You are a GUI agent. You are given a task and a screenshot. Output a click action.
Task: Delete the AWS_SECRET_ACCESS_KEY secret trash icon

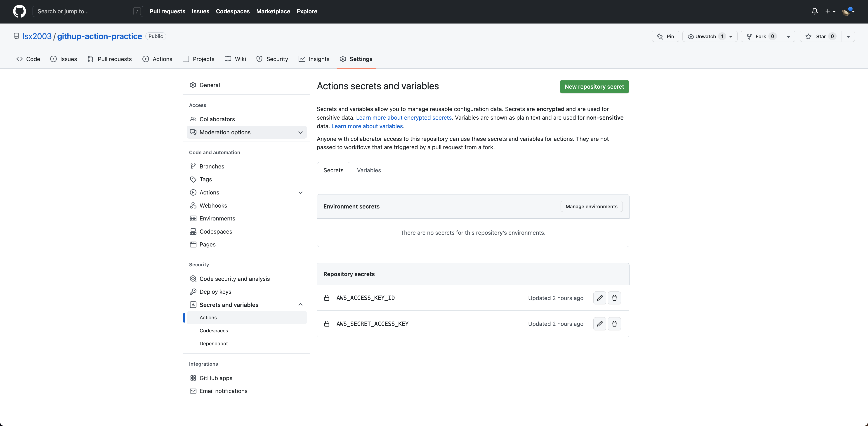click(614, 324)
